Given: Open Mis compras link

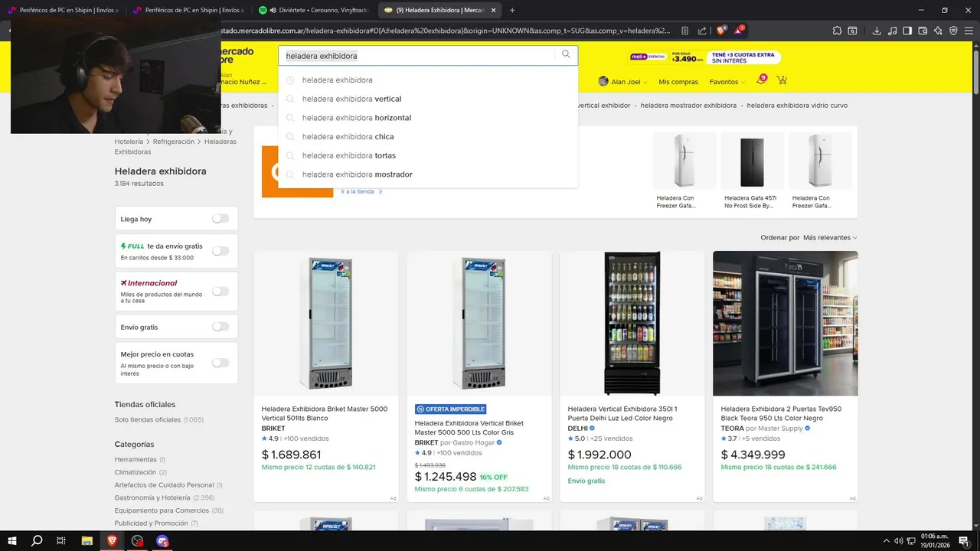Looking at the screenshot, I should click(x=678, y=82).
